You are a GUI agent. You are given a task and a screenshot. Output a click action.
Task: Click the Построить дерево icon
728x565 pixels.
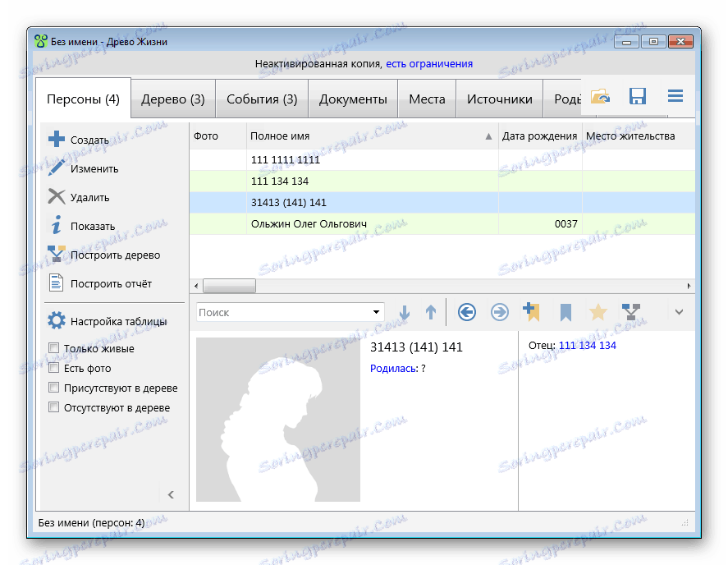point(56,254)
